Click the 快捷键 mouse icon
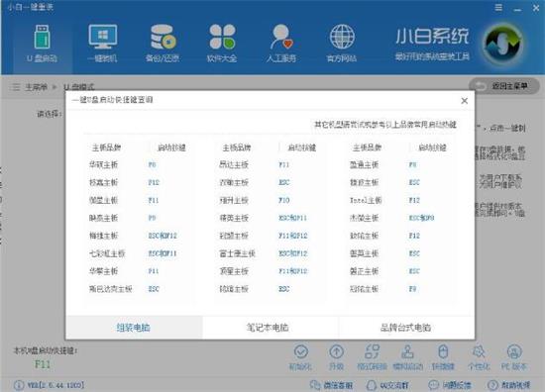 tap(443, 352)
